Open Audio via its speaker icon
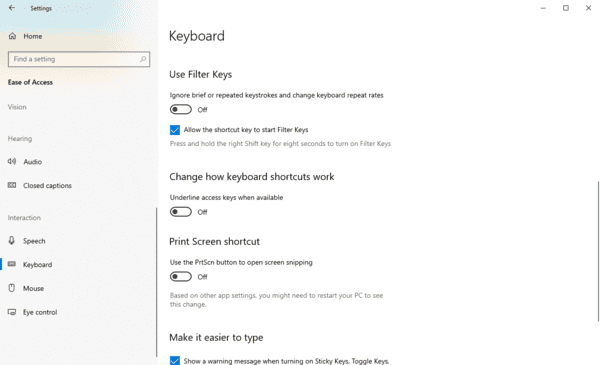Viewport: 600px width, 365px height. [x=12, y=161]
